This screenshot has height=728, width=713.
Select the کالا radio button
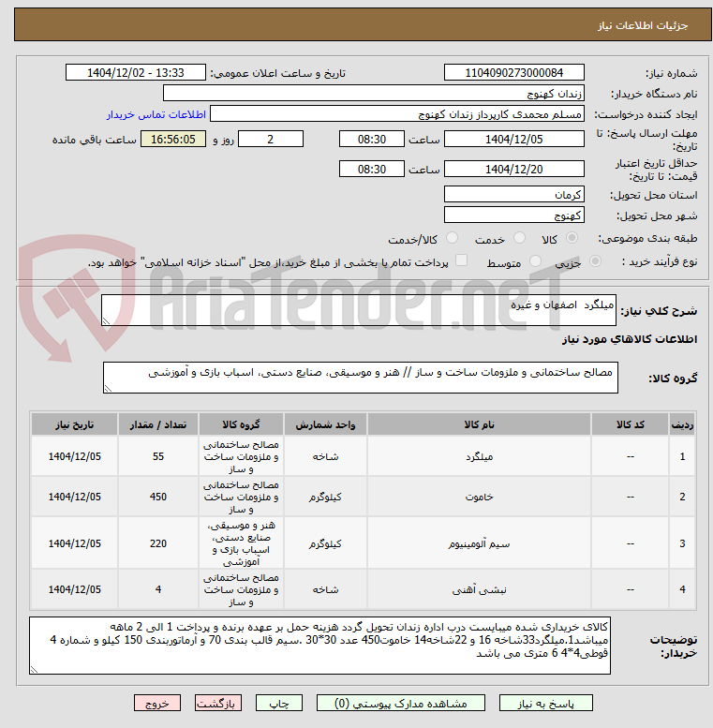pos(572,238)
